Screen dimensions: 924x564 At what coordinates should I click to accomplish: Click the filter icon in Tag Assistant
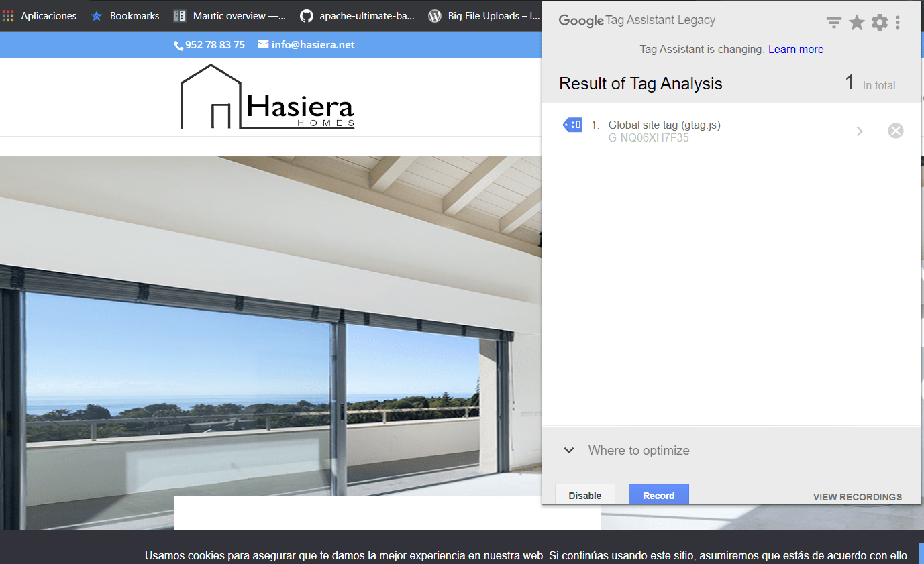point(834,23)
